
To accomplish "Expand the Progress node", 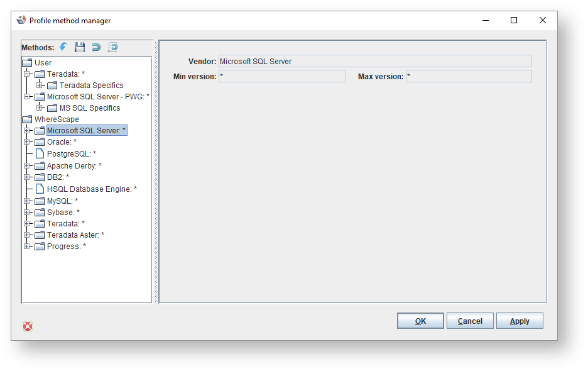I will coord(27,246).
